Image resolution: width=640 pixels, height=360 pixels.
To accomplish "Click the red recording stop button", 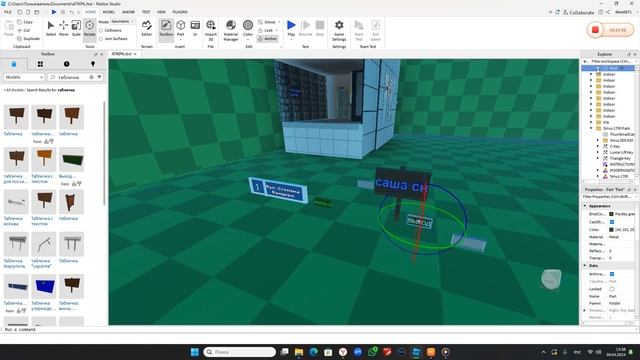I will pos(595,30).
